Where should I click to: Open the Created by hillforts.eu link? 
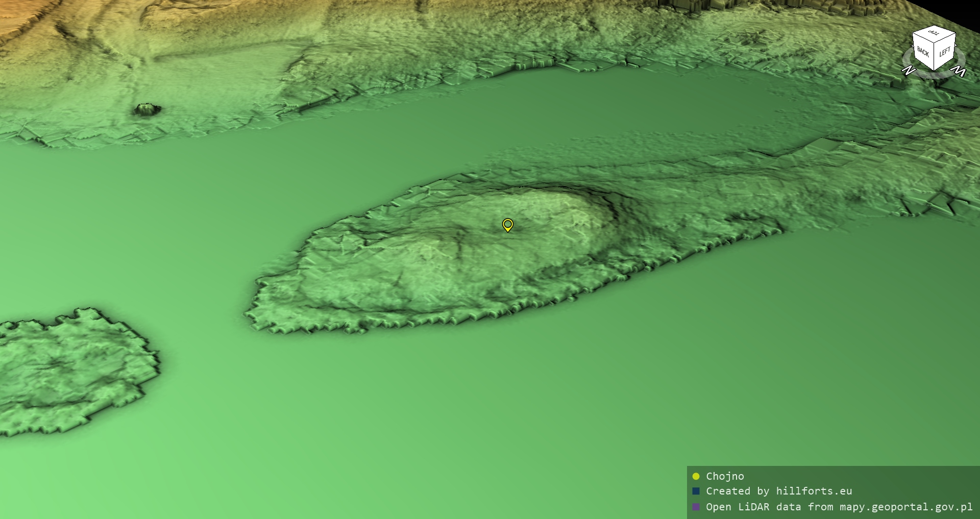tap(778, 491)
